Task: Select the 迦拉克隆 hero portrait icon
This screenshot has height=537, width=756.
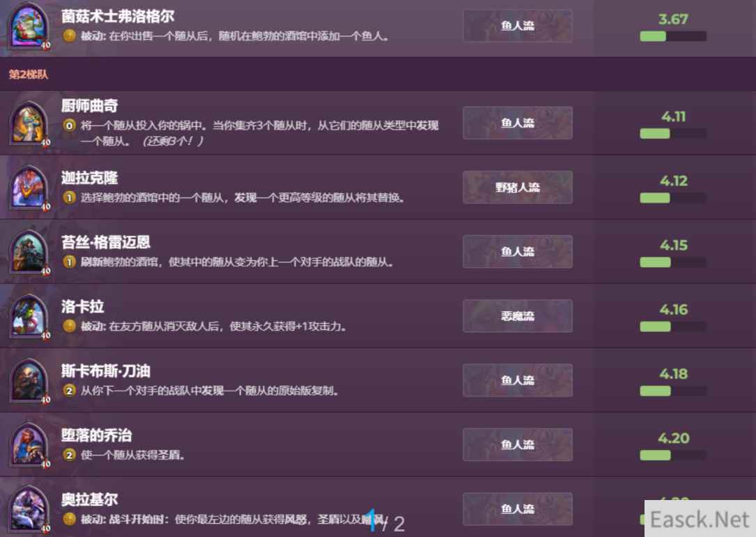Action: (x=29, y=188)
